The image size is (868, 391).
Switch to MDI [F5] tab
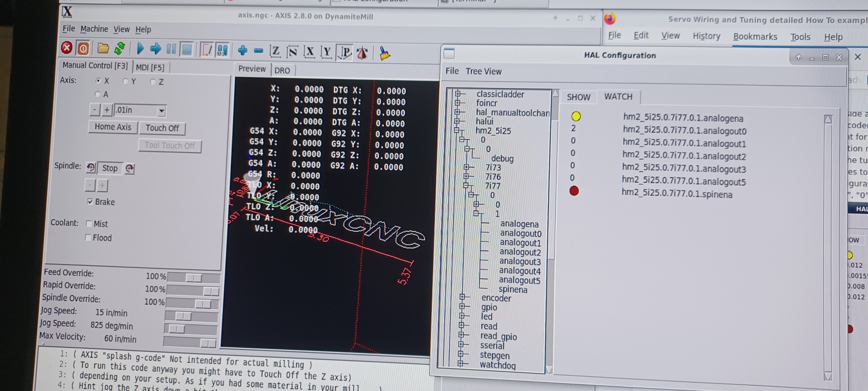click(x=150, y=67)
